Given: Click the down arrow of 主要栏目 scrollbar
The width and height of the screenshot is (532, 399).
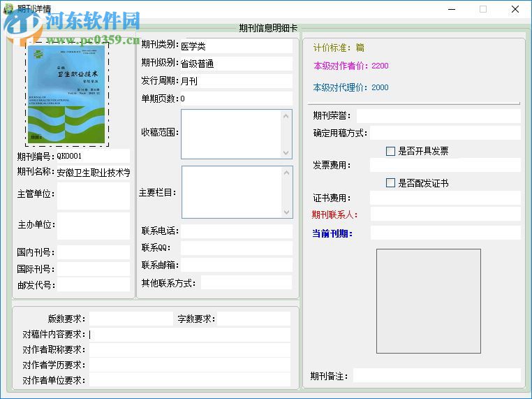Looking at the screenshot, I should [x=287, y=212].
